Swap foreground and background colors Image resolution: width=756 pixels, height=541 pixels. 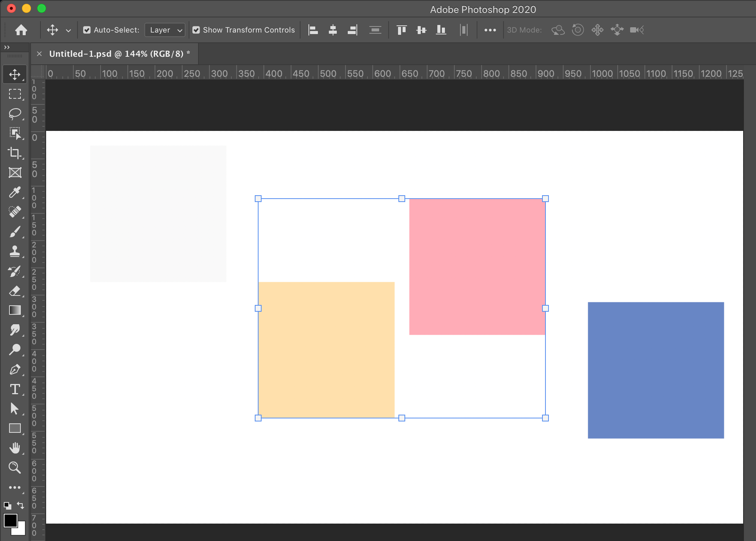pos(21,505)
